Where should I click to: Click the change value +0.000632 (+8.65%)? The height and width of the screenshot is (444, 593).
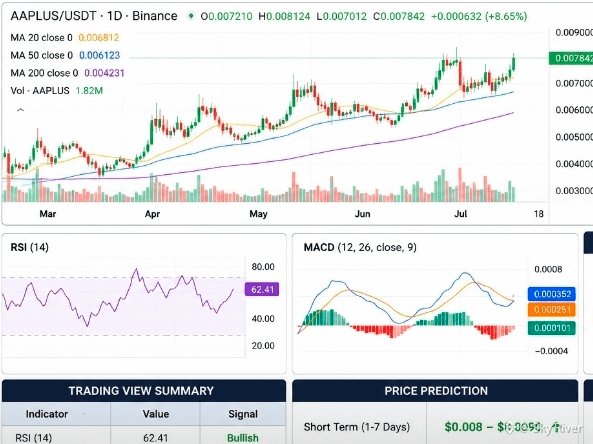(x=479, y=16)
